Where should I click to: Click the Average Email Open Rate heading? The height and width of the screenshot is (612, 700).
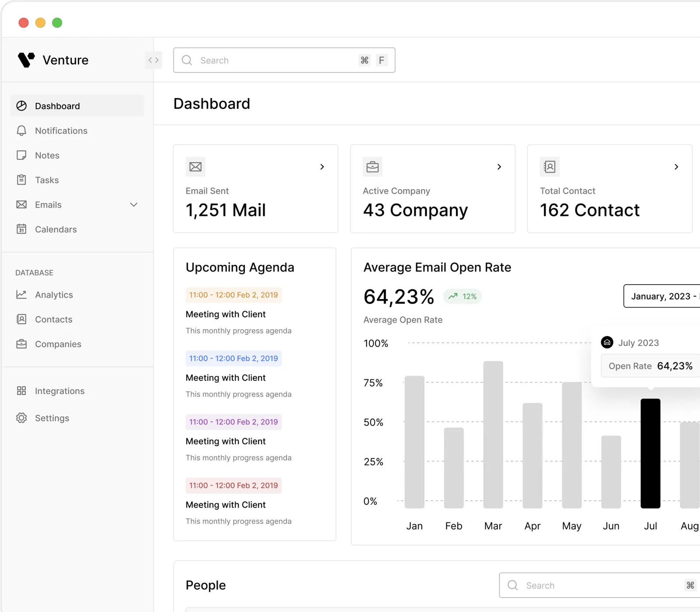point(437,268)
